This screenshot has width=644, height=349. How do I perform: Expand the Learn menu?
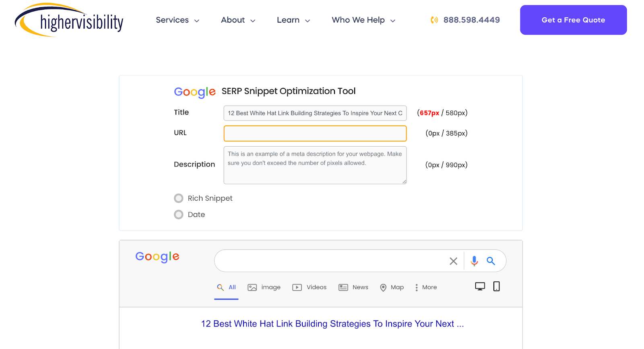293,20
